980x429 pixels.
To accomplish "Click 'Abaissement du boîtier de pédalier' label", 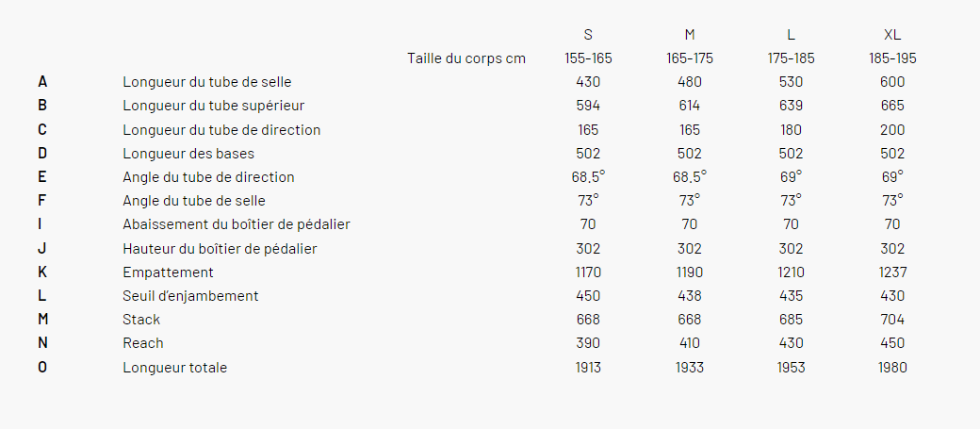I will [237, 224].
